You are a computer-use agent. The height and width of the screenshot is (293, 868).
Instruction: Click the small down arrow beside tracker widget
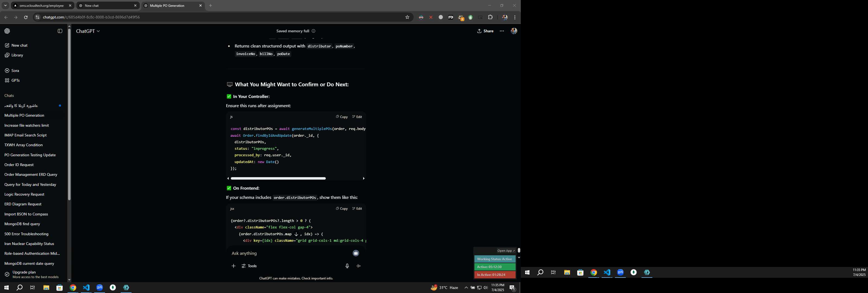tap(519, 258)
